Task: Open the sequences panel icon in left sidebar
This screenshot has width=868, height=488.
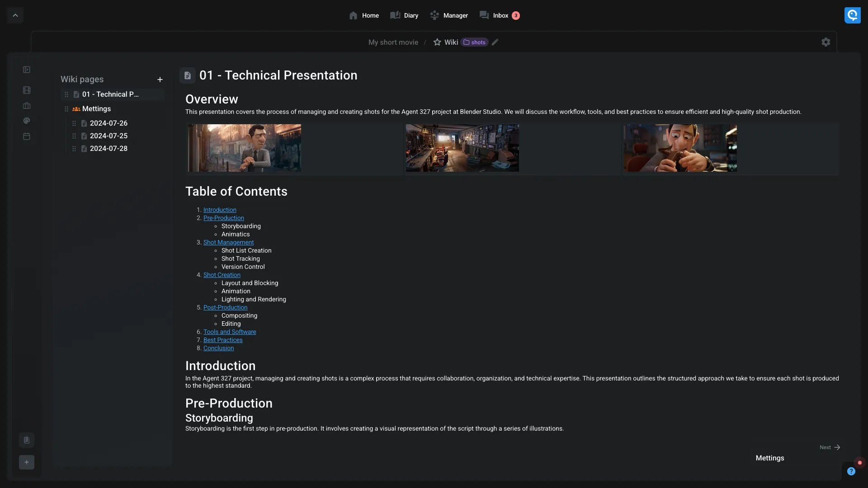Action: [x=27, y=70]
